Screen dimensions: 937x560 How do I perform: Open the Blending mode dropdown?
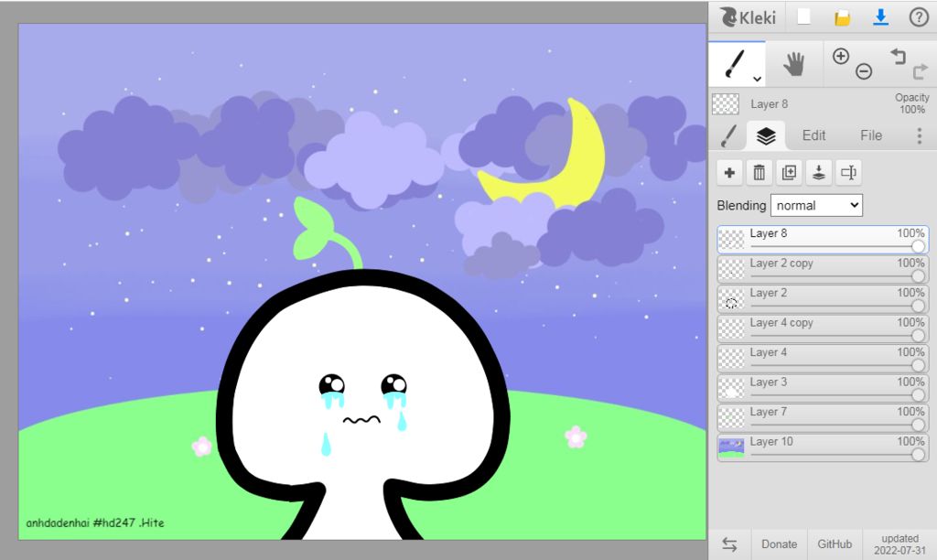(816, 205)
